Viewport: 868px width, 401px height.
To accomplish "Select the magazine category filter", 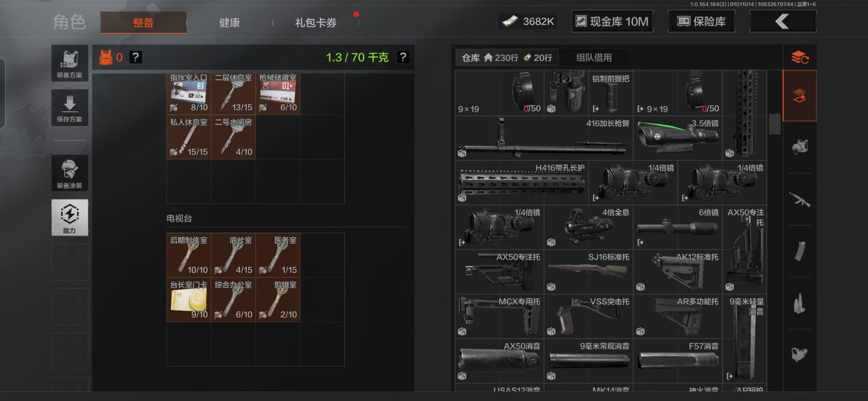I will [799, 251].
